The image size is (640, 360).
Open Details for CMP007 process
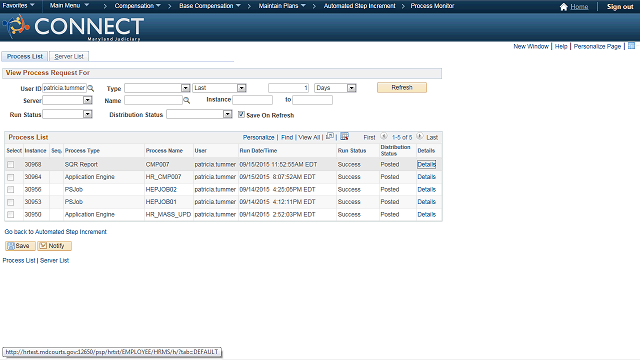pos(427,164)
